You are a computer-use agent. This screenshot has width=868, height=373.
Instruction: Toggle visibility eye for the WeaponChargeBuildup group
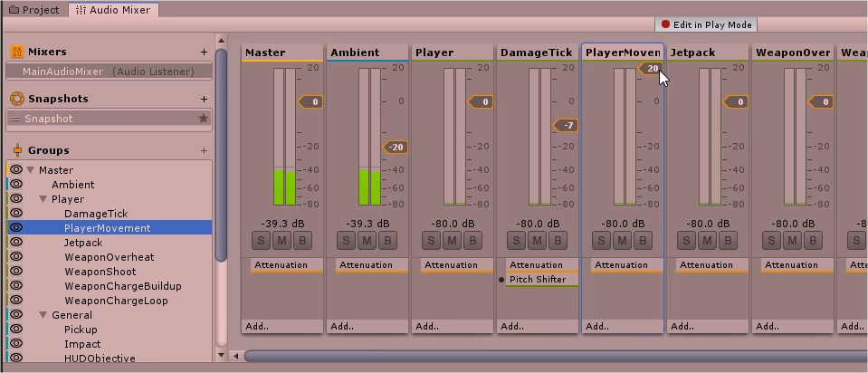pos(16,285)
